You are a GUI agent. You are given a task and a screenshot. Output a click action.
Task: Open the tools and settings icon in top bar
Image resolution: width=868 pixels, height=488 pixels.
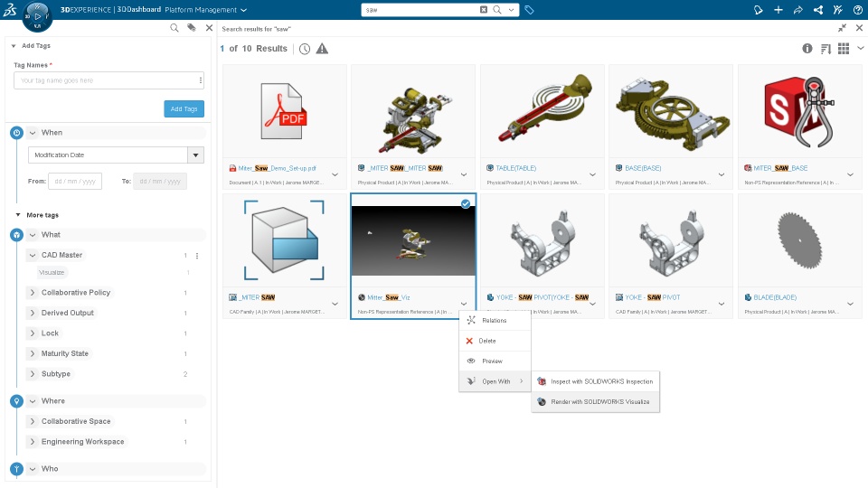pos(837,10)
